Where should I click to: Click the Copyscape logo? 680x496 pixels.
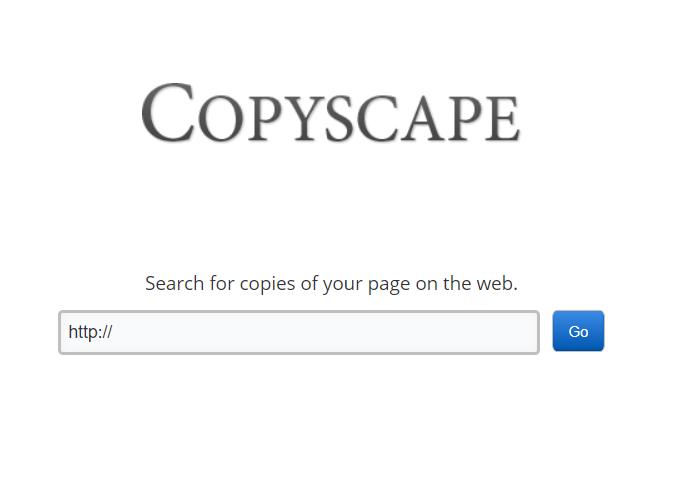(331, 113)
